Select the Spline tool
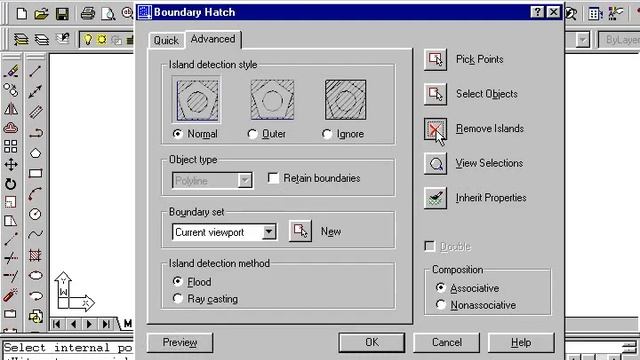This screenshot has width=640, height=360. tap(36, 235)
